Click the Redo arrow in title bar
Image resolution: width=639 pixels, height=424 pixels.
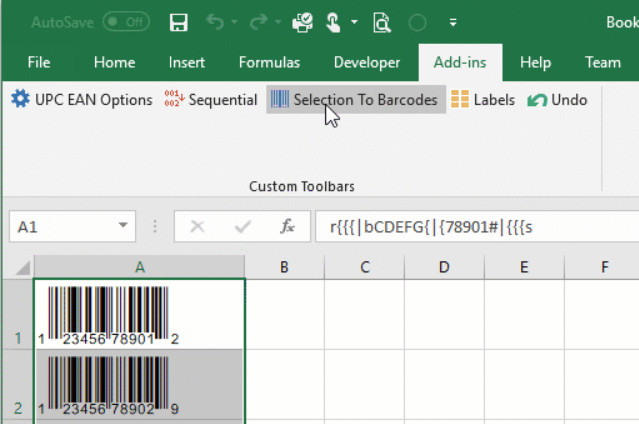pos(258,22)
